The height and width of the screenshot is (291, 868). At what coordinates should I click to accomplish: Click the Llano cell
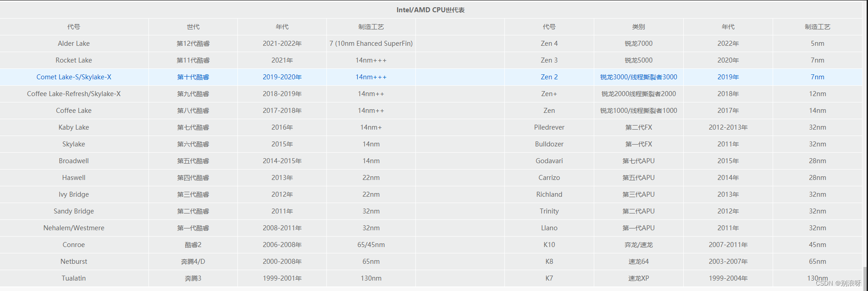[549, 228]
